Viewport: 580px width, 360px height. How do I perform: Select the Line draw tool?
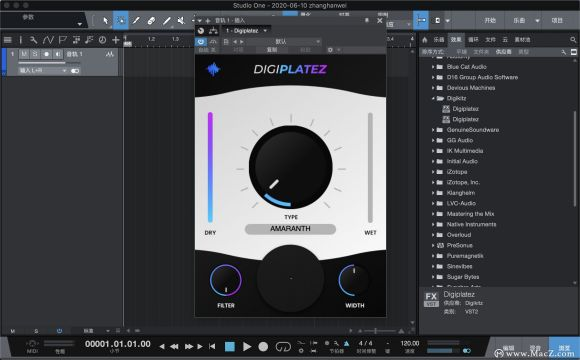tap(166, 21)
